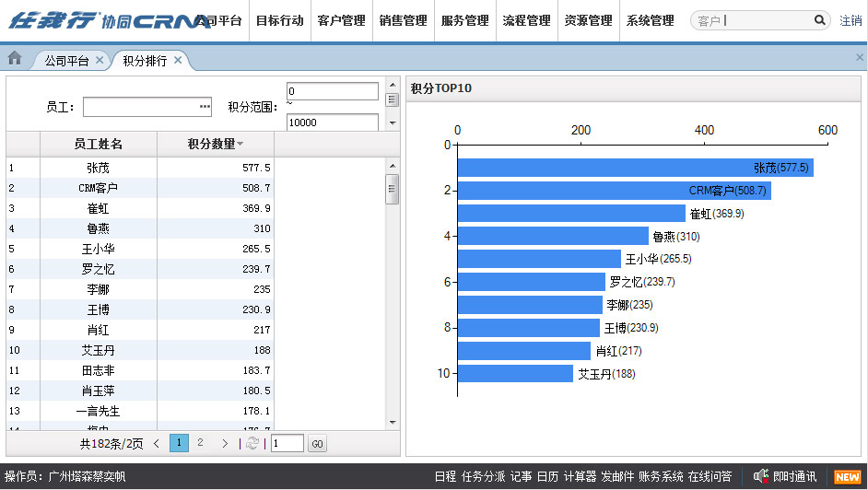
Task: Open 即时通讯 speaker icon
Action: tap(761, 476)
